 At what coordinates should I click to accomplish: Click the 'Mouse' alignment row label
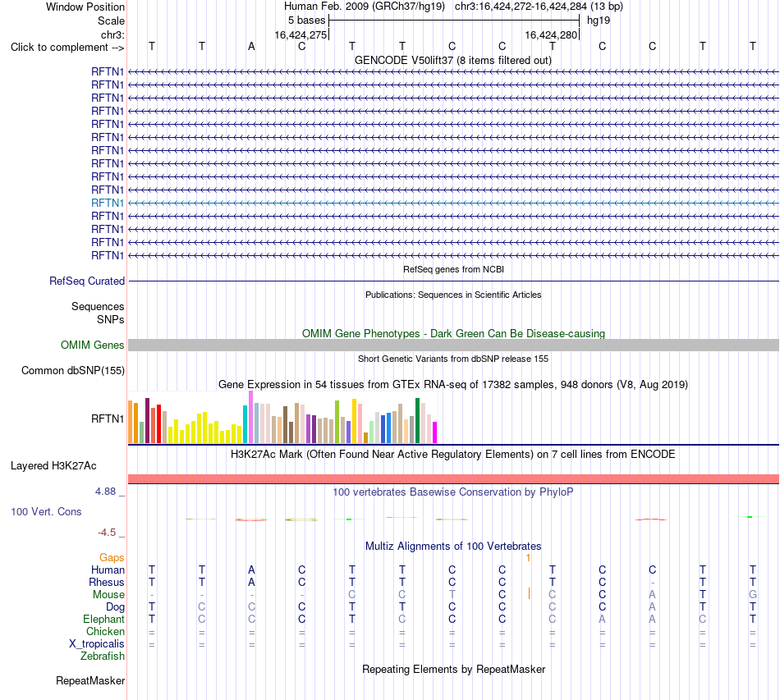click(108, 595)
